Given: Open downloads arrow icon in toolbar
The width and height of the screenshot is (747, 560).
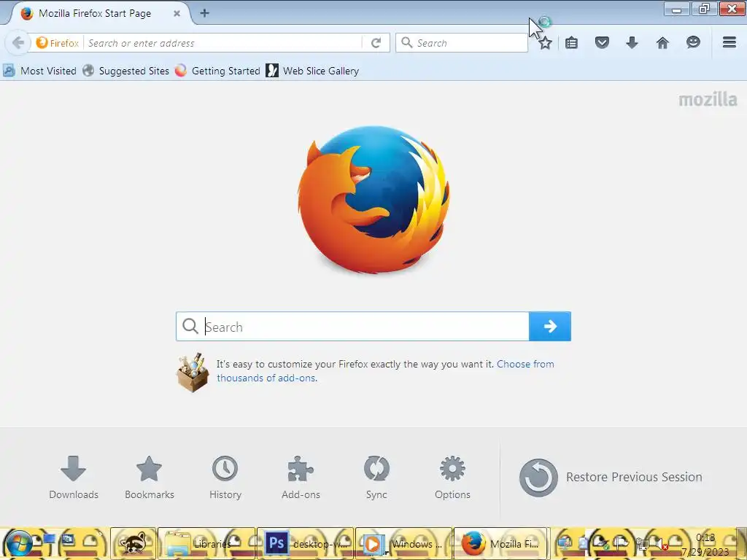Looking at the screenshot, I should pyautogui.click(x=632, y=43).
